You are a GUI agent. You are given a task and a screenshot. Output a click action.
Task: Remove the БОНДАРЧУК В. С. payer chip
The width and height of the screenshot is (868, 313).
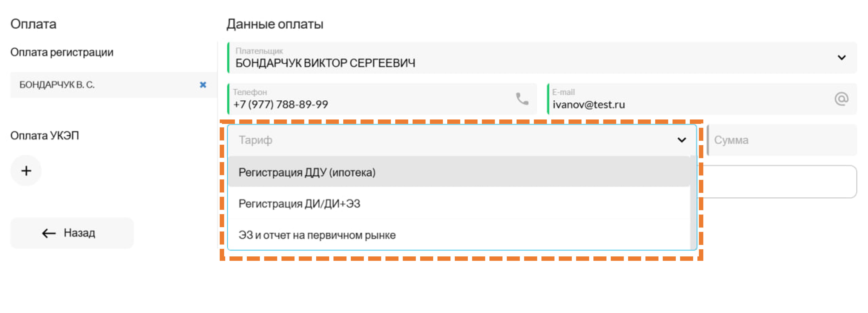click(203, 85)
